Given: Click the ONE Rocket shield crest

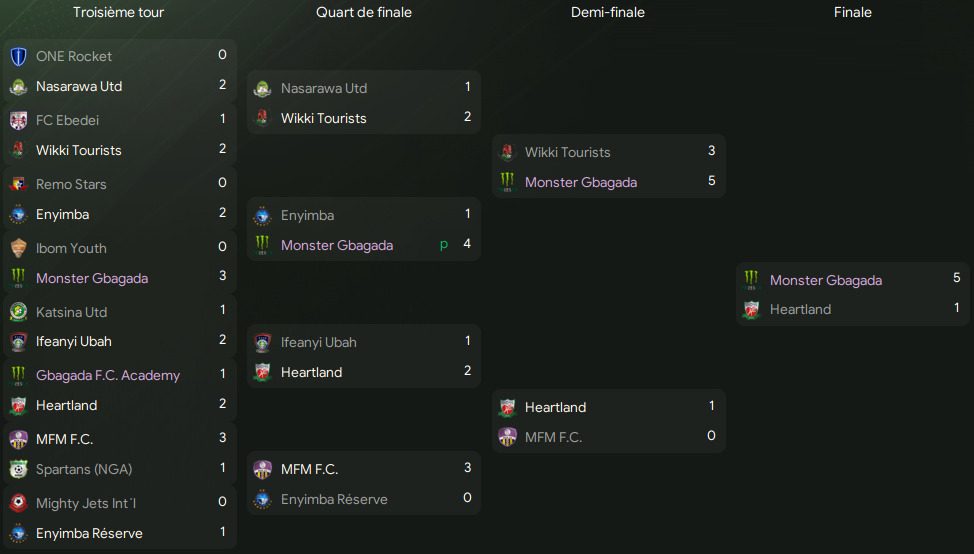Looking at the screenshot, I should pos(19,57).
